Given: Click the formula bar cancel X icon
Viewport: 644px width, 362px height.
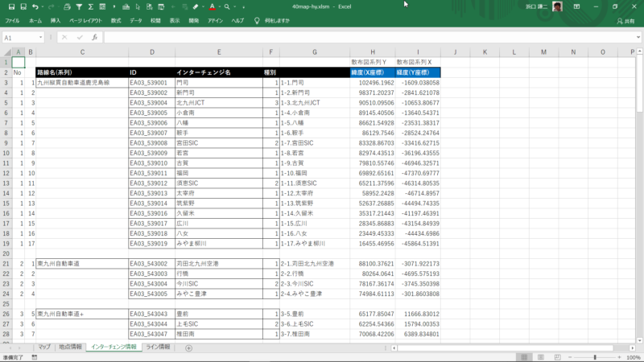Looking at the screenshot, I should click(64, 37).
